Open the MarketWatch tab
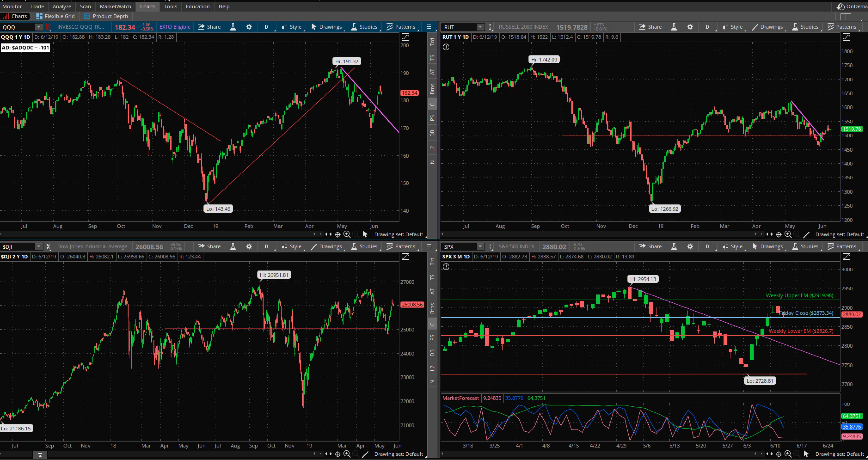Image resolution: width=868 pixels, height=460 pixels. tap(115, 6)
